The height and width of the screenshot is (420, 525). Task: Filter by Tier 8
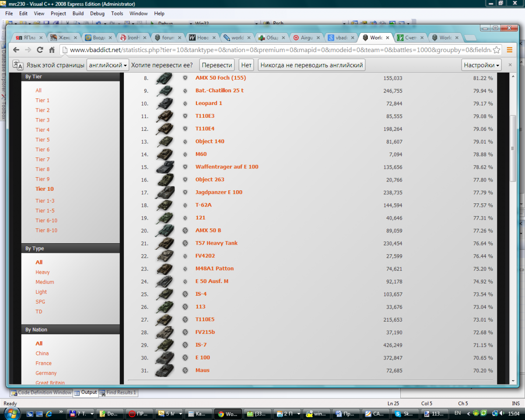click(42, 169)
